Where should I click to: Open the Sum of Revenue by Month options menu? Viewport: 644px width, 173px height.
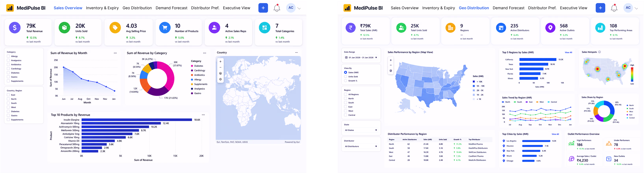(x=115, y=53)
